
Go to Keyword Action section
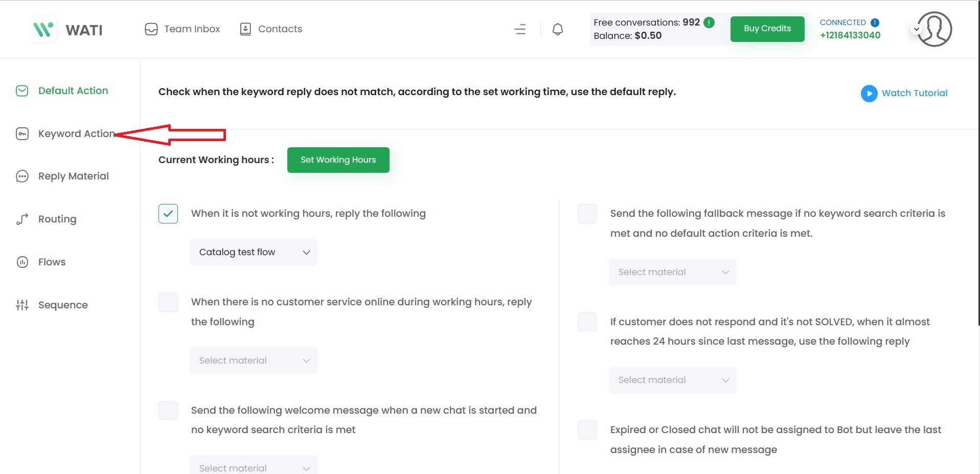[x=77, y=133]
